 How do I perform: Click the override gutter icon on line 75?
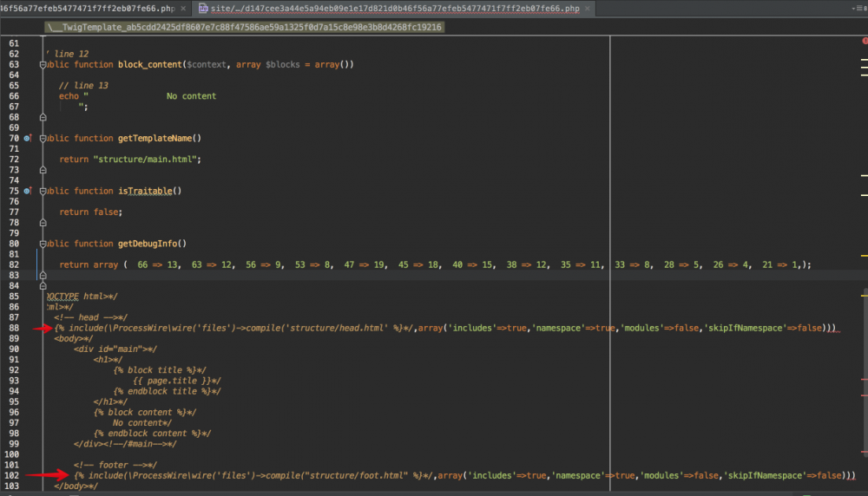tap(28, 191)
